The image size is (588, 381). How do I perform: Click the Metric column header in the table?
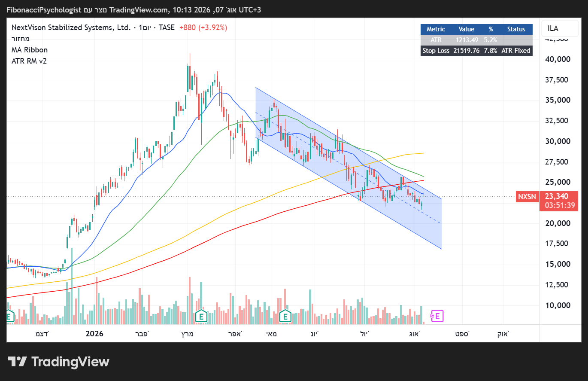pyautogui.click(x=436, y=29)
